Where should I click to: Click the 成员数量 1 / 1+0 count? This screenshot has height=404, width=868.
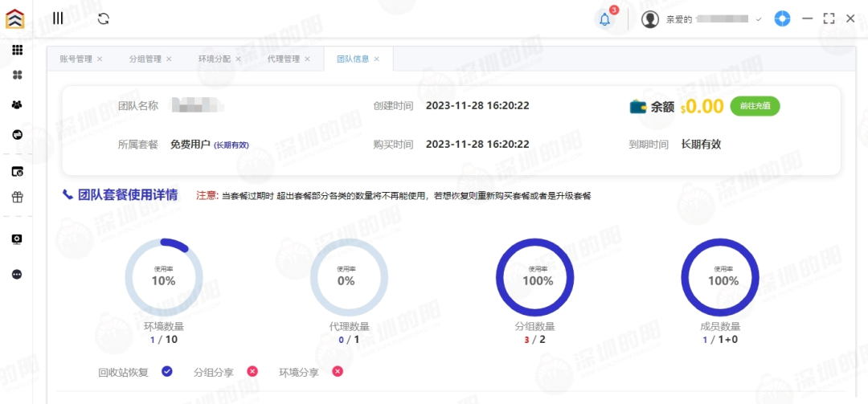click(719, 339)
